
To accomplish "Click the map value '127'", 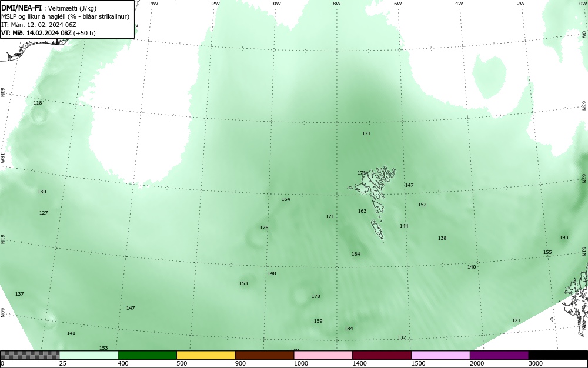I will coord(44,213).
